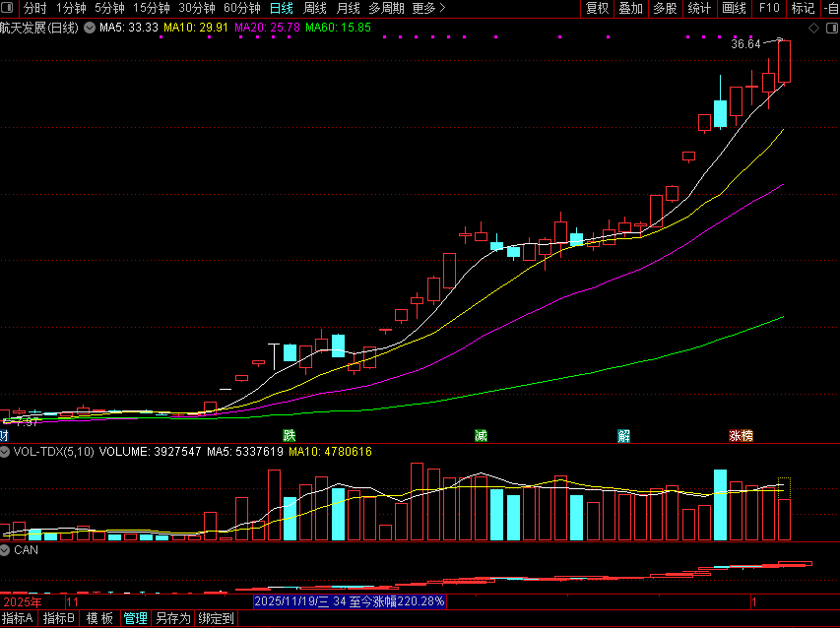
Task: Click the MA60: 15.85 value
Action: pyautogui.click(x=338, y=28)
